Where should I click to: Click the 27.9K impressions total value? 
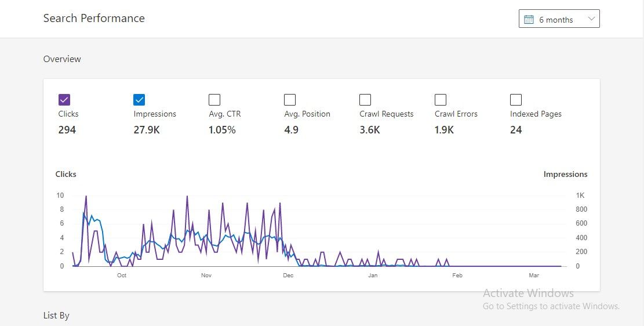(x=147, y=130)
